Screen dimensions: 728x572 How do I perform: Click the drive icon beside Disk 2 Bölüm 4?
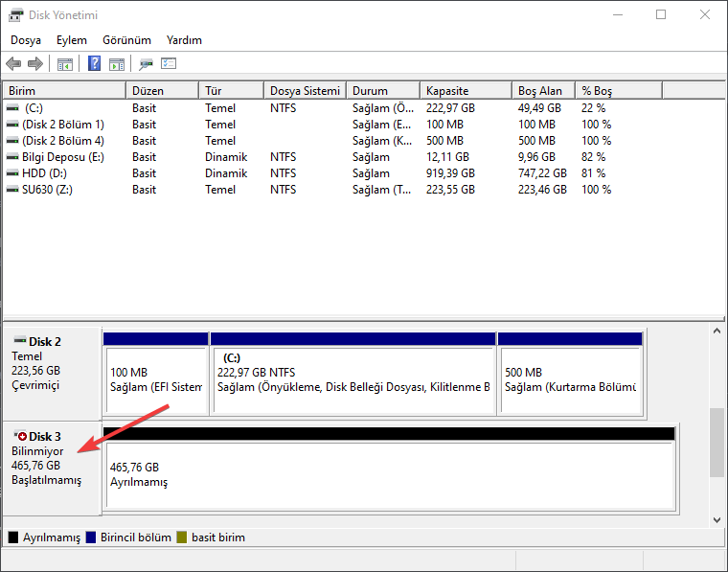(12, 141)
